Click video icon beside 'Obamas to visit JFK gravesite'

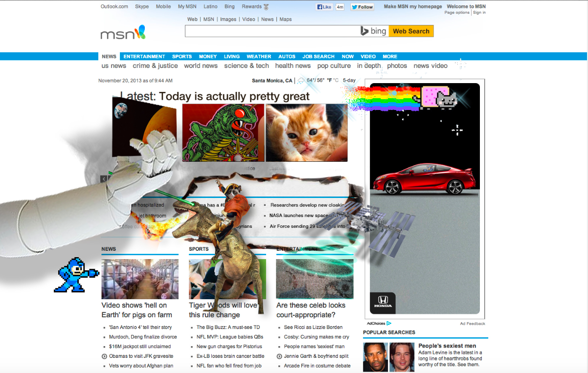(x=104, y=356)
